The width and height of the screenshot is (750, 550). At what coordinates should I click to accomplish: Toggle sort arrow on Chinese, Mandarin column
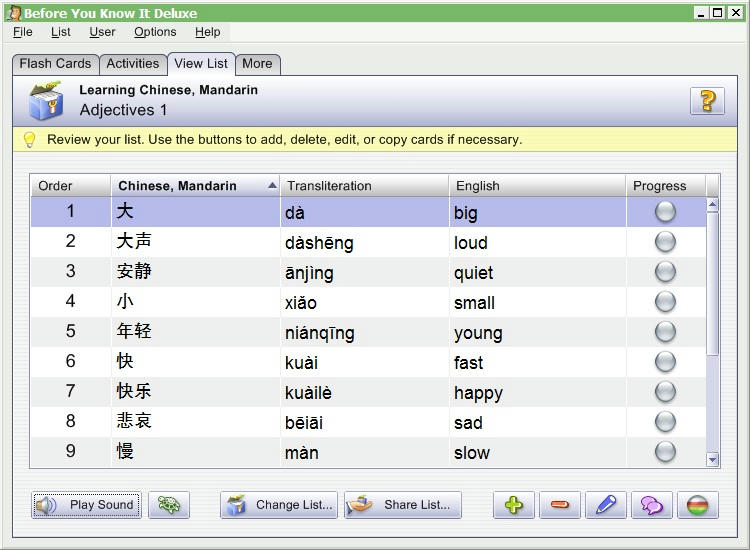[272, 186]
